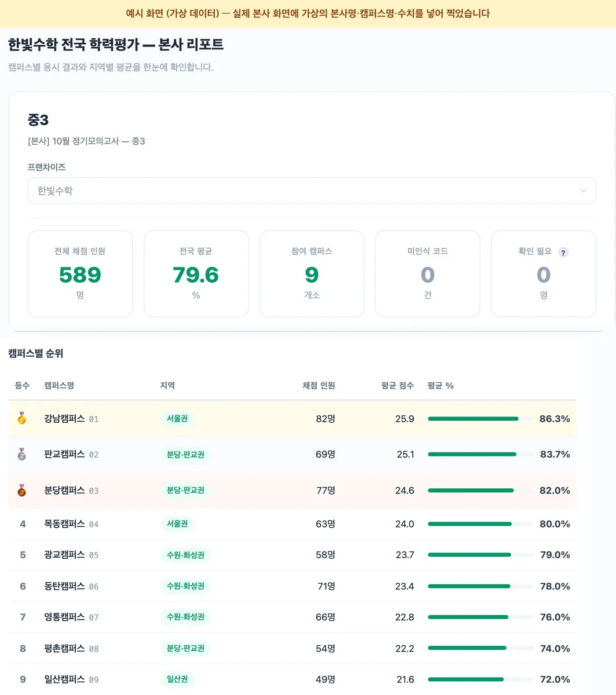Click the 등수 column header
This screenshot has width=616, height=695.
point(22,386)
